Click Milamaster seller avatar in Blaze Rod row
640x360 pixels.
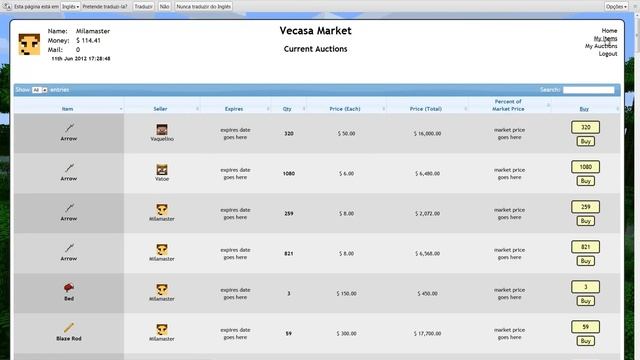(162, 330)
